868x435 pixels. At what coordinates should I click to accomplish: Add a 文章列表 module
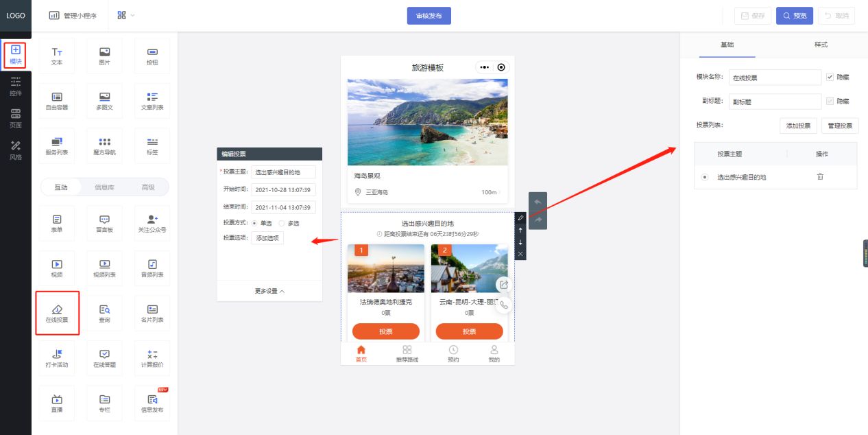[152, 101]
